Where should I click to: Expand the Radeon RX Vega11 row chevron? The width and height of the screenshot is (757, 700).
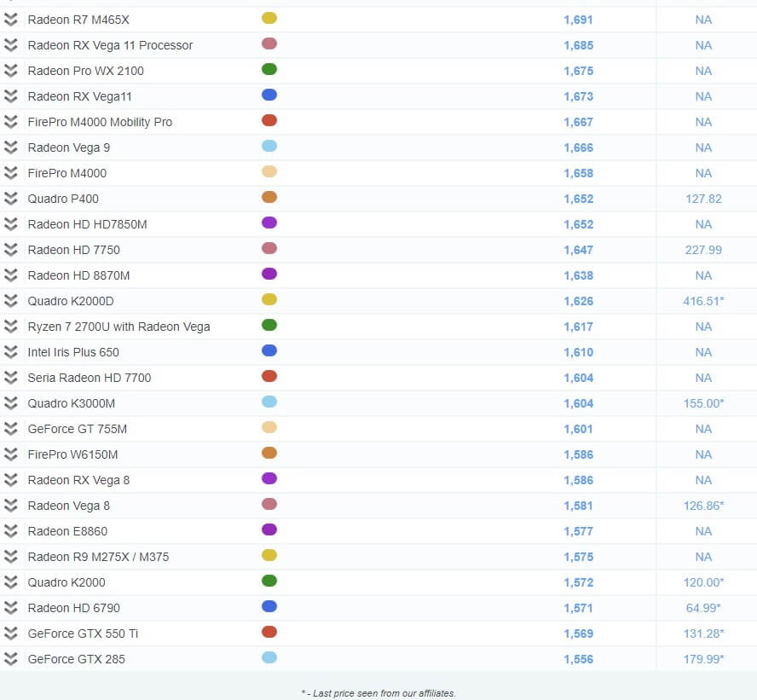pyautogui.click(x=10, y=96)
